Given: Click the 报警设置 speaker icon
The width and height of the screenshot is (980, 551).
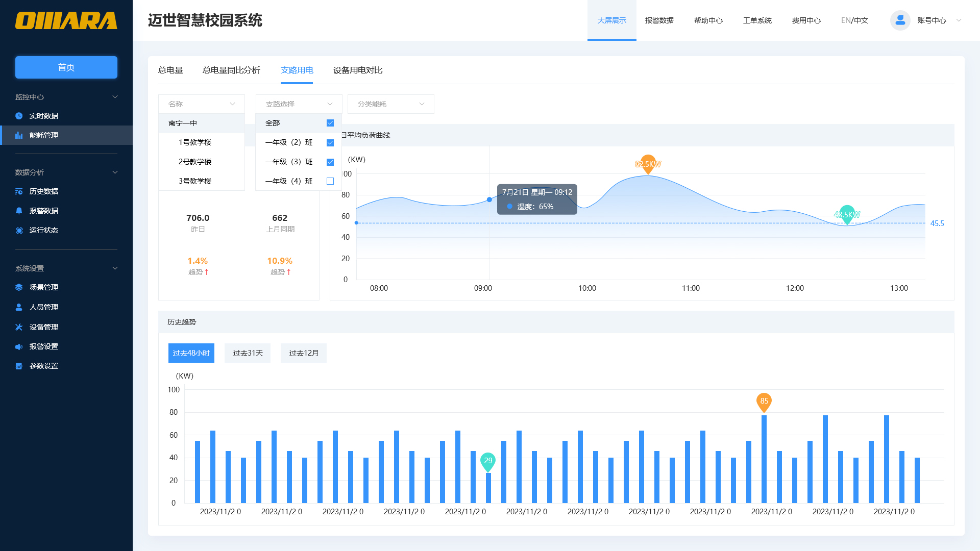Looking at the screenshot, I should click(x=19, y=346).
